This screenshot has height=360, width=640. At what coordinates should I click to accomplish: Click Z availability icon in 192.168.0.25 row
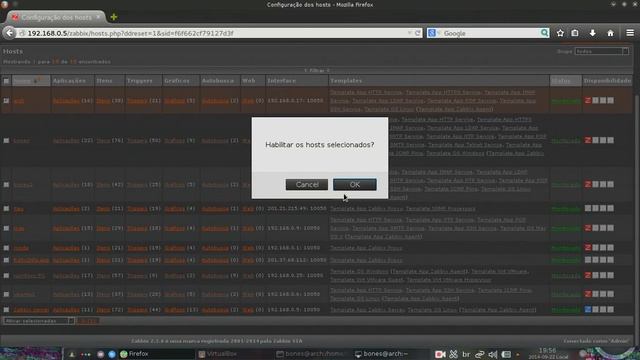[588, 276]
